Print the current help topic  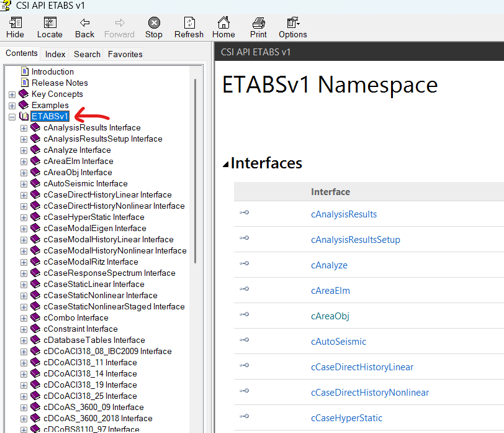[258, 27]
